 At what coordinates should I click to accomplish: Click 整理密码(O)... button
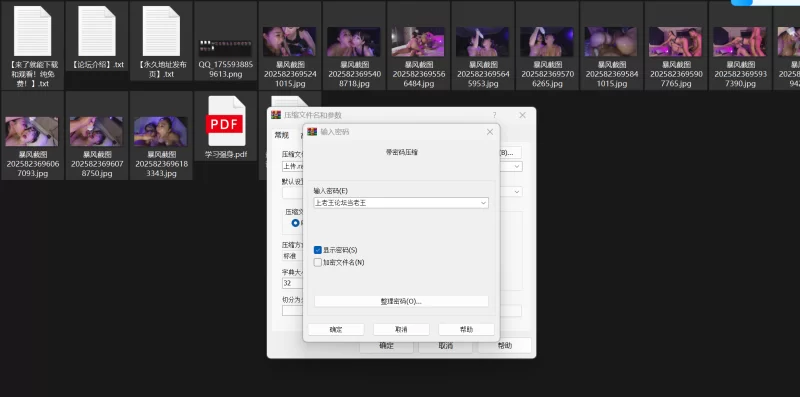pyautogui.click(x=401, y=301)
